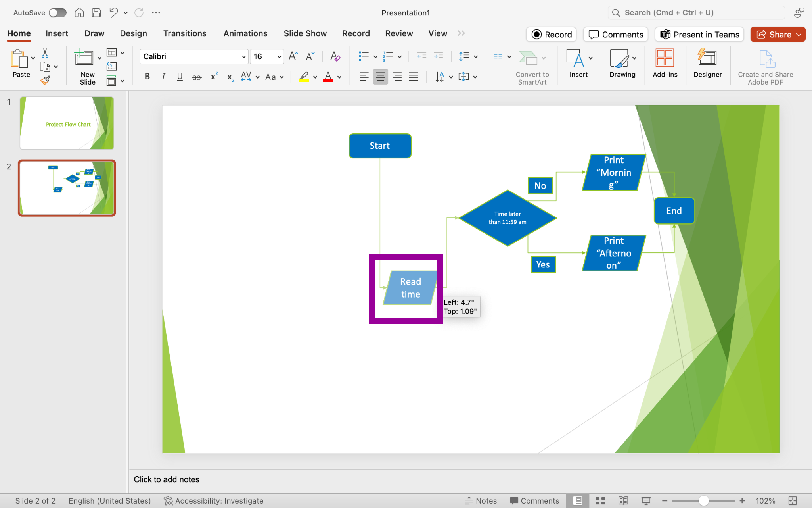The width and height of the screenshot is (812, 508).
Task: Open the Comments pane button
Action: 616,35
